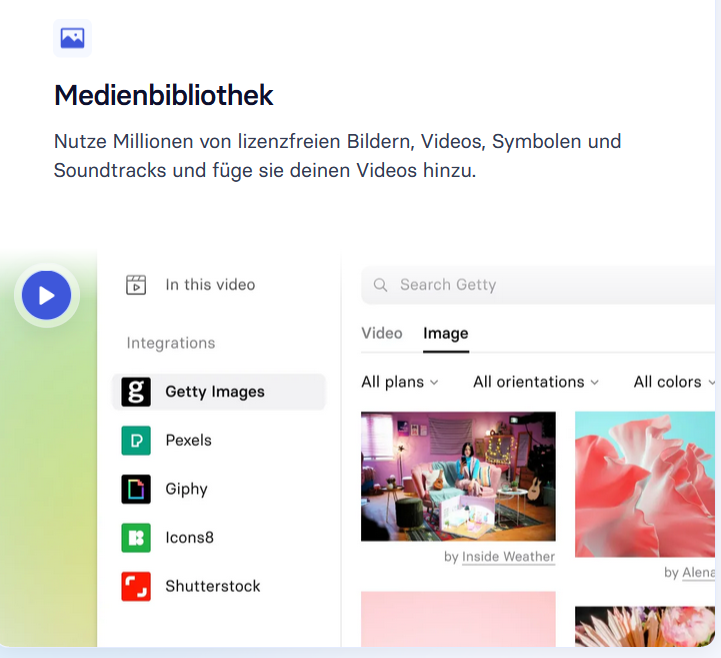Screen dimensions: 721x658
Task: Expand the All plans dropdown
Action: click(x=399, y=382)
